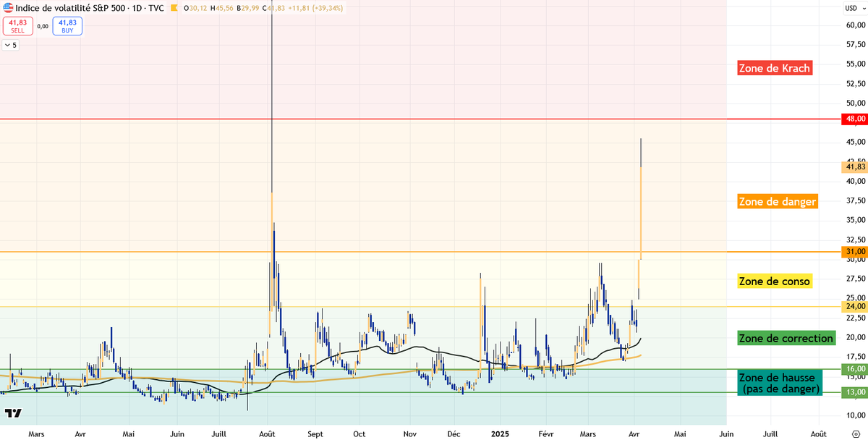Click the TradingView logo on the chart
The height and width of the screenshot is (440, 868).
coord(12,413)
